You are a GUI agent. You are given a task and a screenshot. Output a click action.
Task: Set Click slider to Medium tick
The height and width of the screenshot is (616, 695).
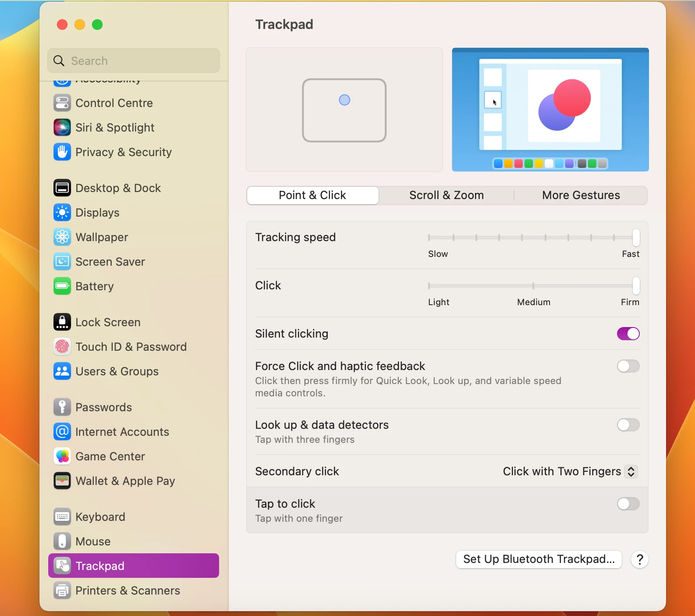click(533, 286)
